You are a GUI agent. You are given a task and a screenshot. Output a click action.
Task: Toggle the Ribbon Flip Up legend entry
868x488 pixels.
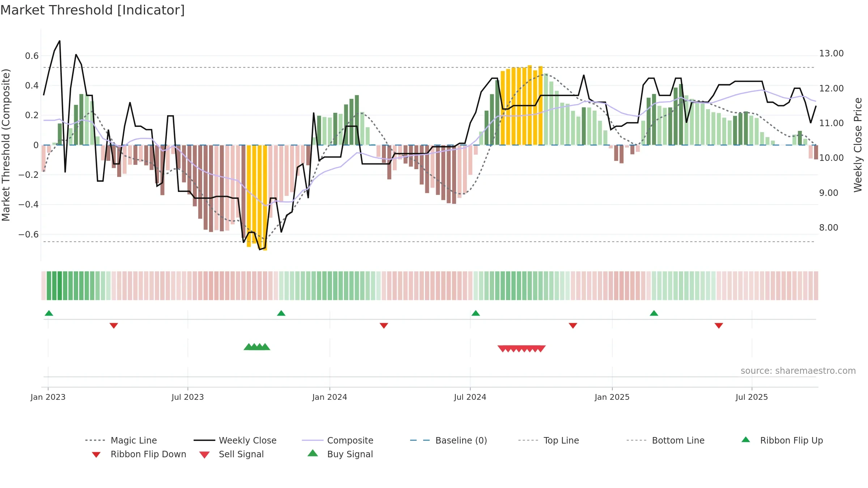click(x=782, y=440)
